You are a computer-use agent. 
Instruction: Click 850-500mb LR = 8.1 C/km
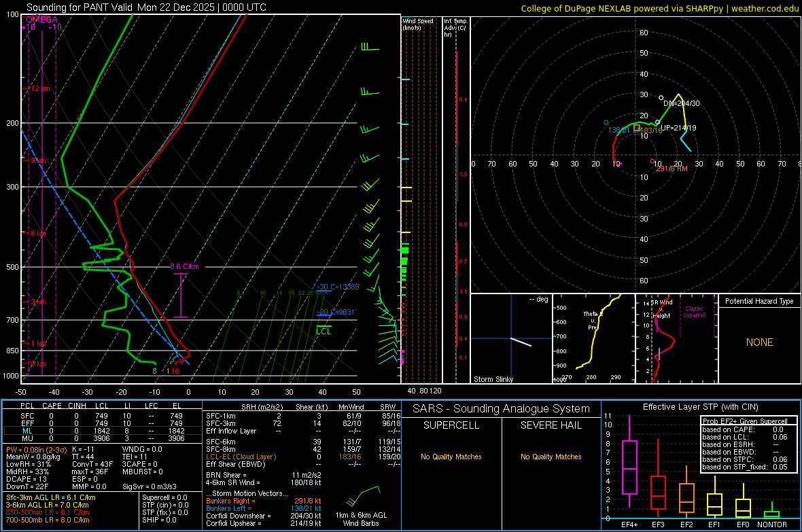[48, 512]
